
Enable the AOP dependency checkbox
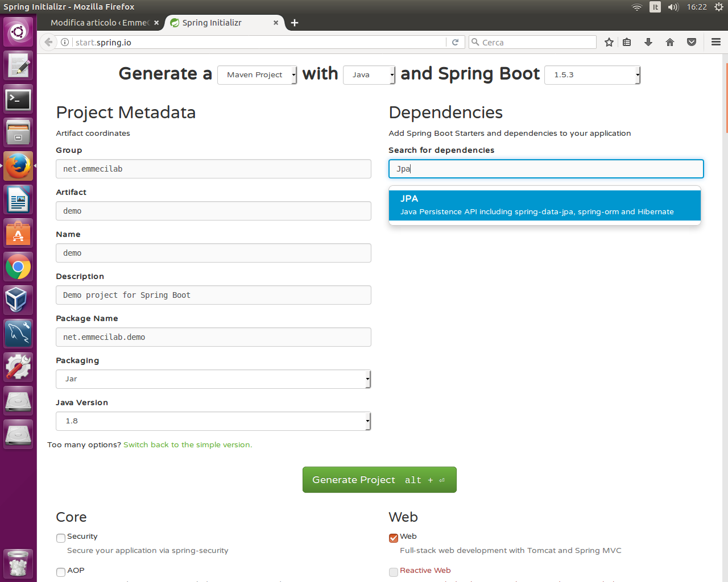61,572
